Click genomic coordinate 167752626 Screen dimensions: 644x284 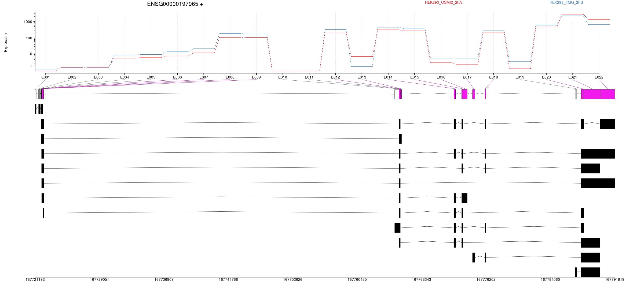click(293, 279)
